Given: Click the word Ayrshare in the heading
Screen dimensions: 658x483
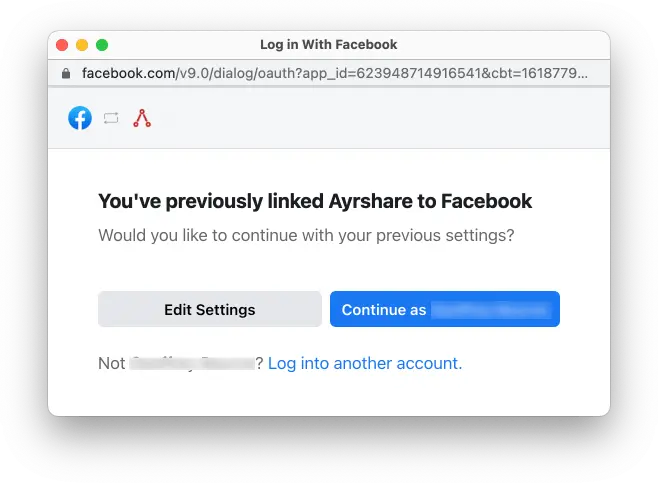Looking at the screenshot, I should [370, 201].
